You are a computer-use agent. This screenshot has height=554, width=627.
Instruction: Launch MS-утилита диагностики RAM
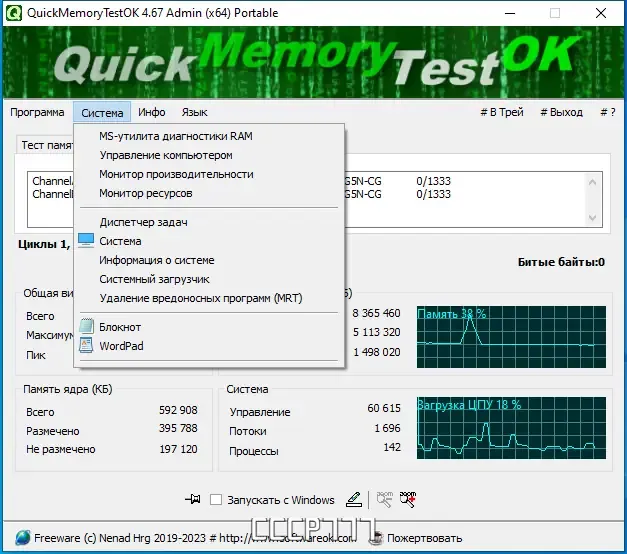click(209, 136)
